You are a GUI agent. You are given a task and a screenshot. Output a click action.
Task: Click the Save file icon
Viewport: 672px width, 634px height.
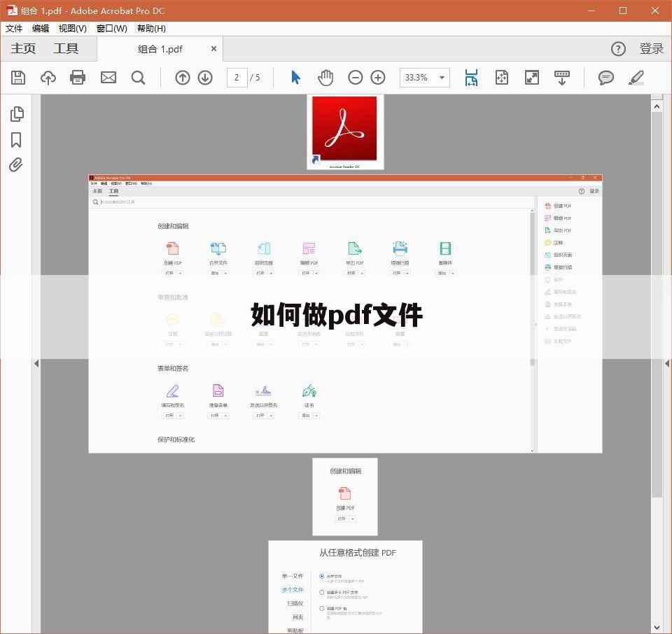(x=18, y=78)
